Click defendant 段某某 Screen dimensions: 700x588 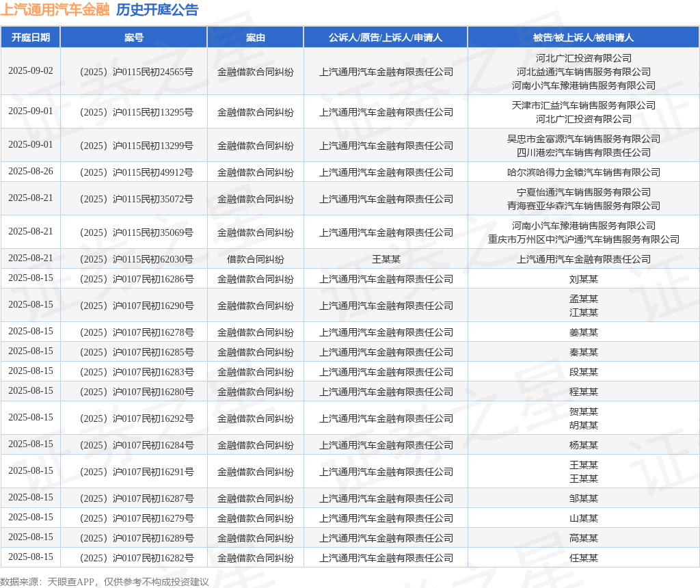[x=584, y=372]
